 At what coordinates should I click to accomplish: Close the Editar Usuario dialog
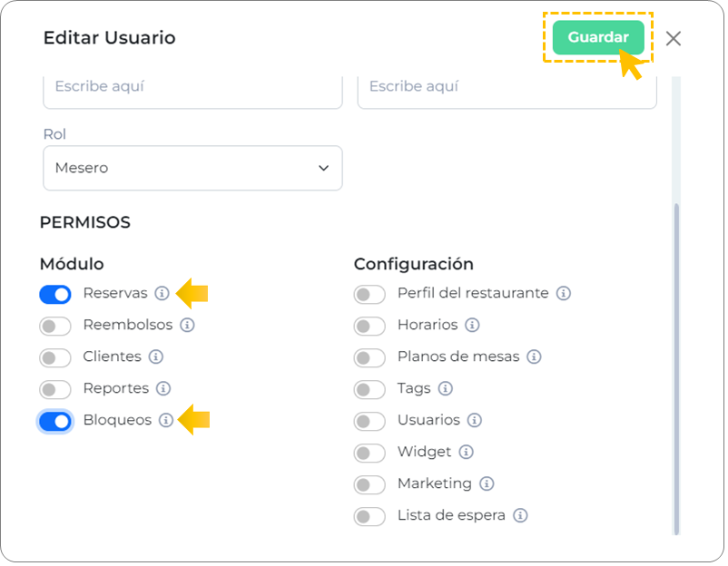point(673,38)
